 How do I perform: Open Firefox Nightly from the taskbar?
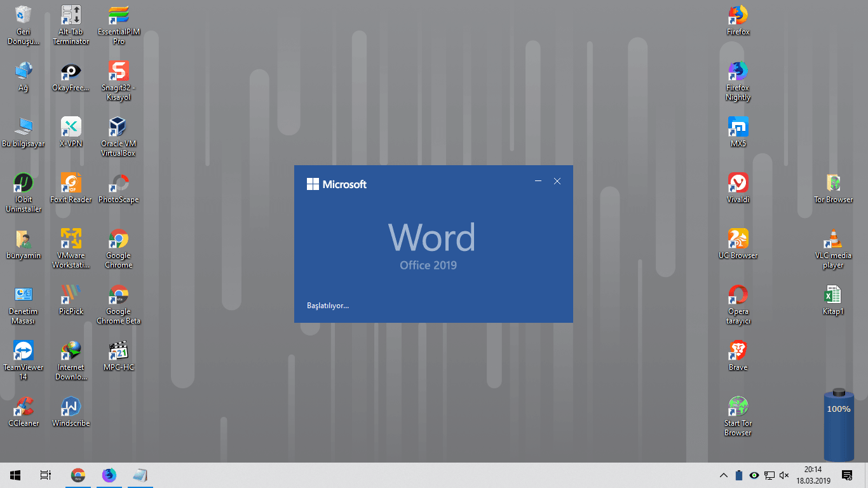[x=109, y=475]
